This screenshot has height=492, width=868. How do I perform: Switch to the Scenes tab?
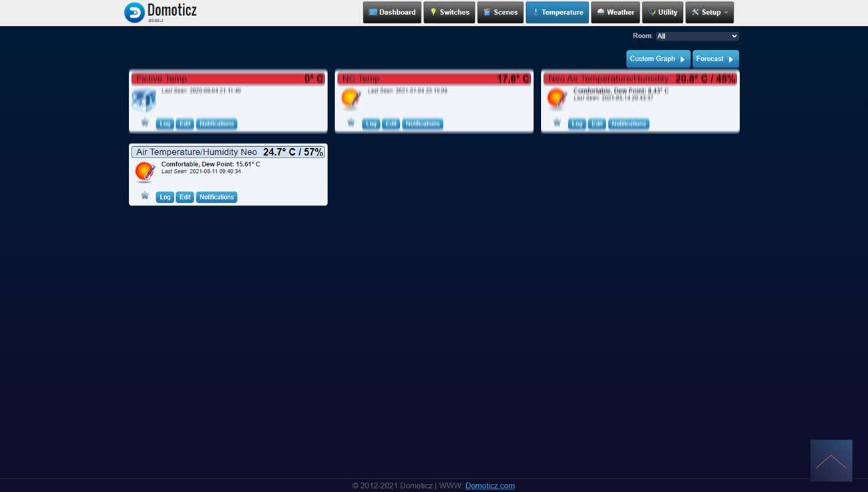tap(500, 12)
